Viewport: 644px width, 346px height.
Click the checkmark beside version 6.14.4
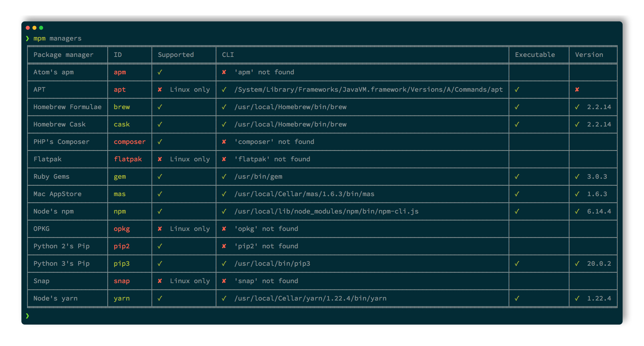click(577, 211)
